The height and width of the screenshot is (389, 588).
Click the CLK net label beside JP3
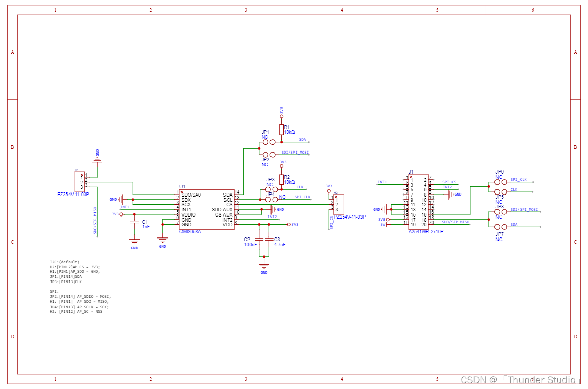pyautogui.click(x=300, y=187)
